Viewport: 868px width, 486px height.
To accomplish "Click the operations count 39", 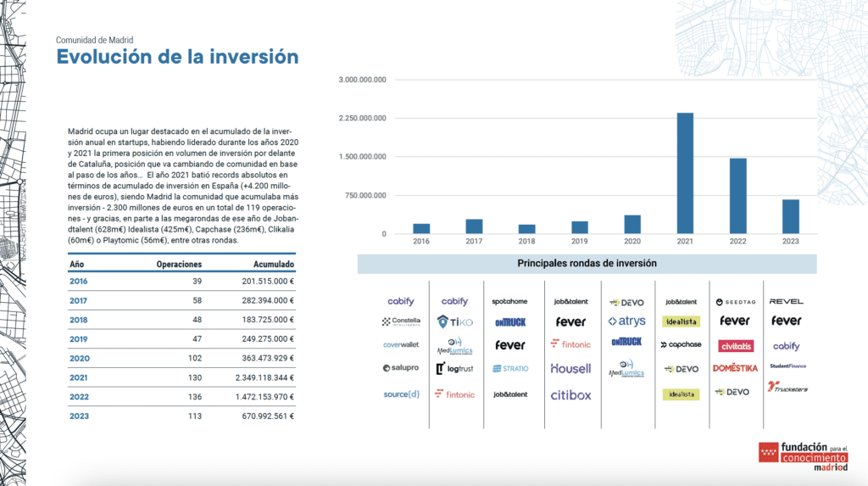I will [197, 281].
